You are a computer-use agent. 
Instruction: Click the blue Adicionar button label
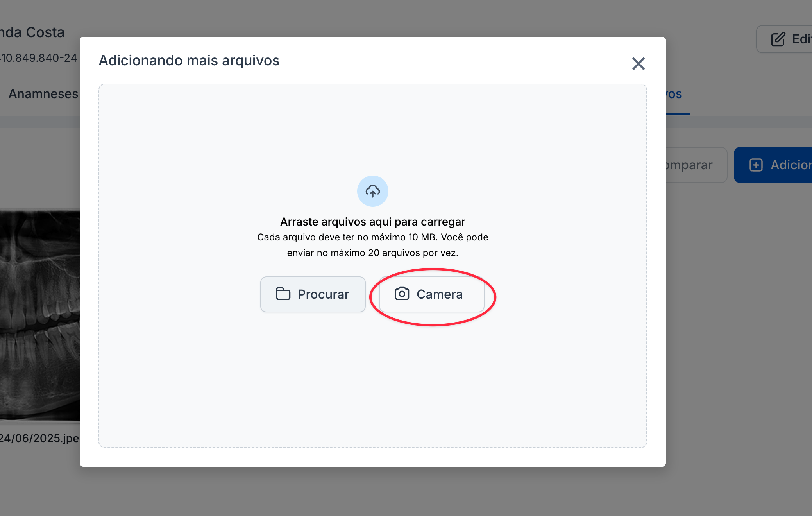coord(791,165)
